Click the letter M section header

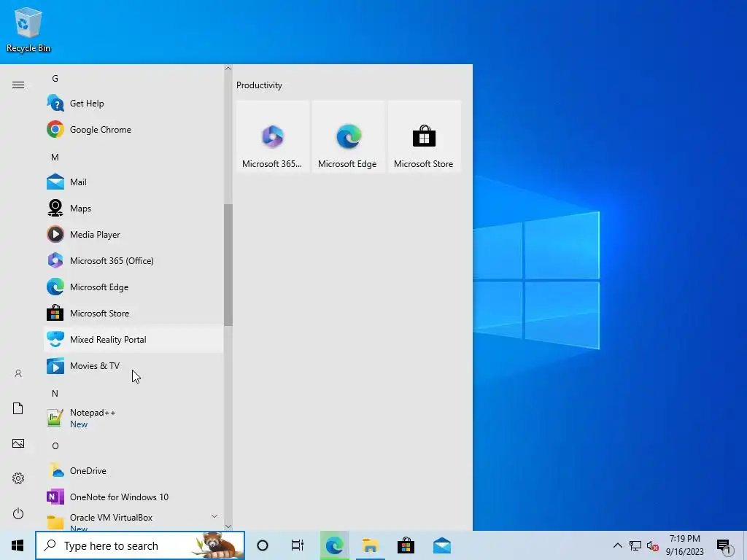click(55, 157)
